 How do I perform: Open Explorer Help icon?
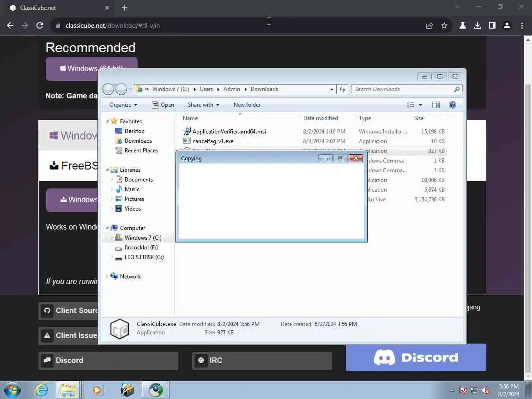(x=452, y=105)
